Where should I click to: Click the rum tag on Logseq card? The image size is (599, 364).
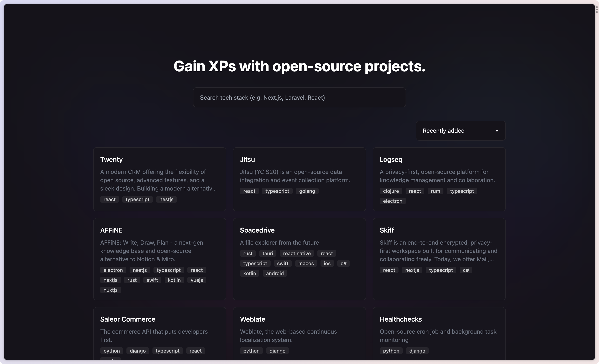coord(435,191)
